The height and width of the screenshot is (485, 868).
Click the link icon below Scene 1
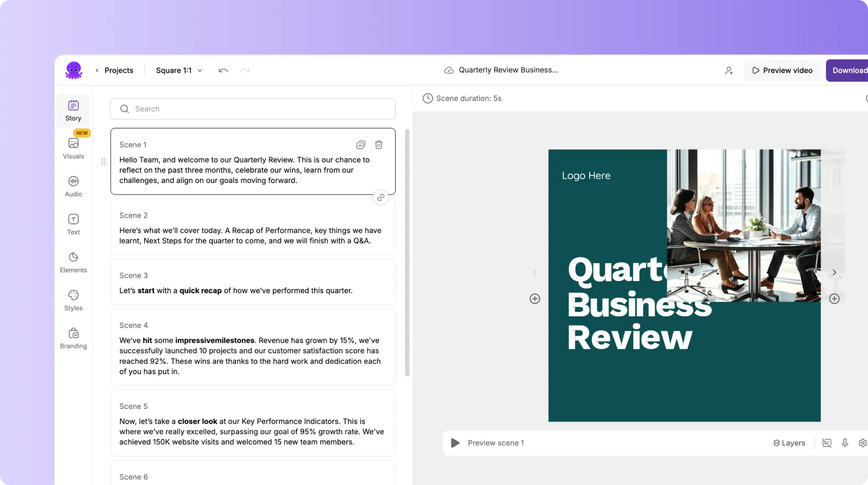click(x=381, y=197)
